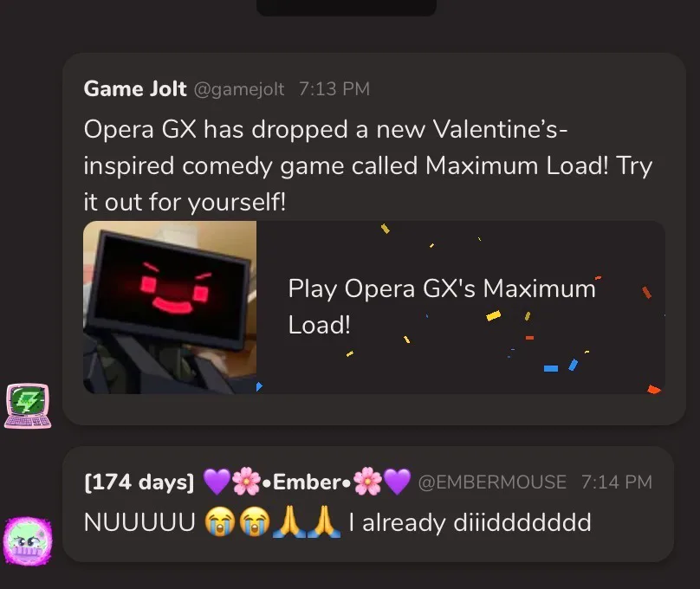This screenshot has height=589, width=700.
Task: Click the 7:13 PM message timestamp
Action: [x=334, y=89]
